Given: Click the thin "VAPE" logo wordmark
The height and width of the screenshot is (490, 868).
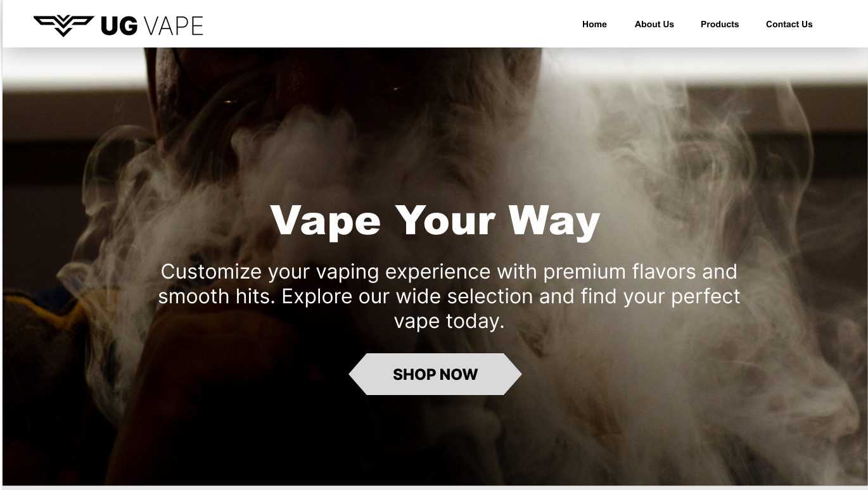Looking at the screenshot, I should coord(174,26).
